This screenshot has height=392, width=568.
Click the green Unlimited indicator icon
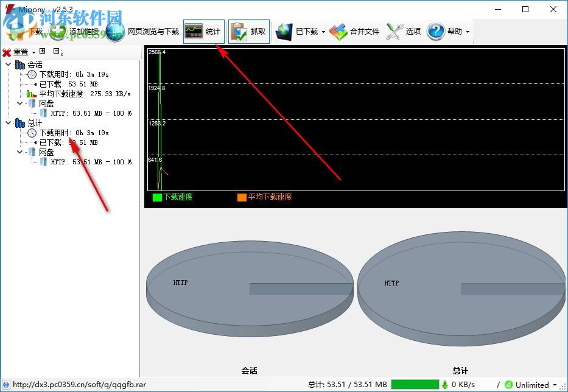508,385
